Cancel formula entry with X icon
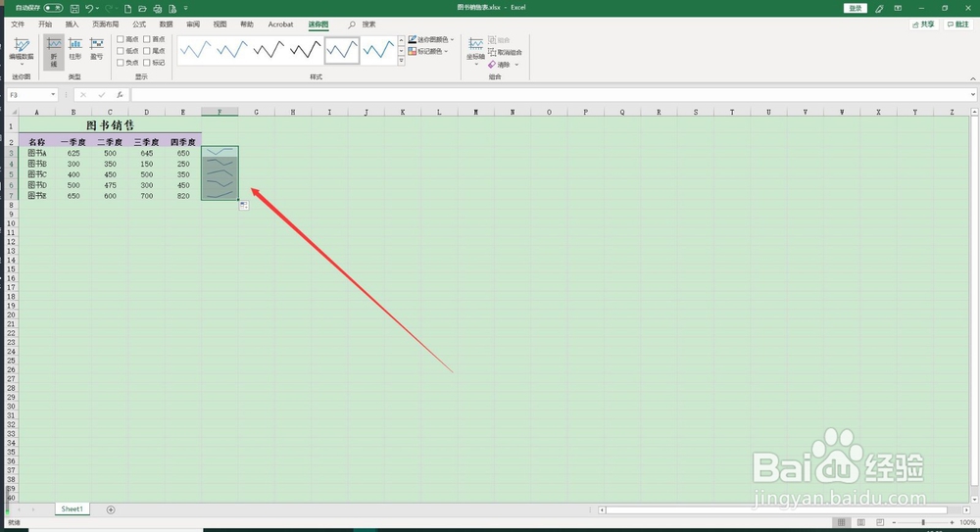 point(83,95)
